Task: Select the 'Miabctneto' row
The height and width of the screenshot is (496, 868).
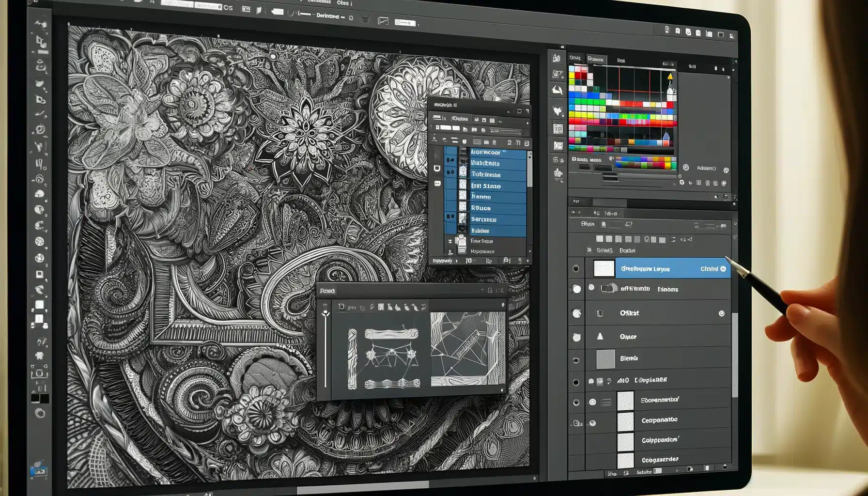Action: coord(485,163)
